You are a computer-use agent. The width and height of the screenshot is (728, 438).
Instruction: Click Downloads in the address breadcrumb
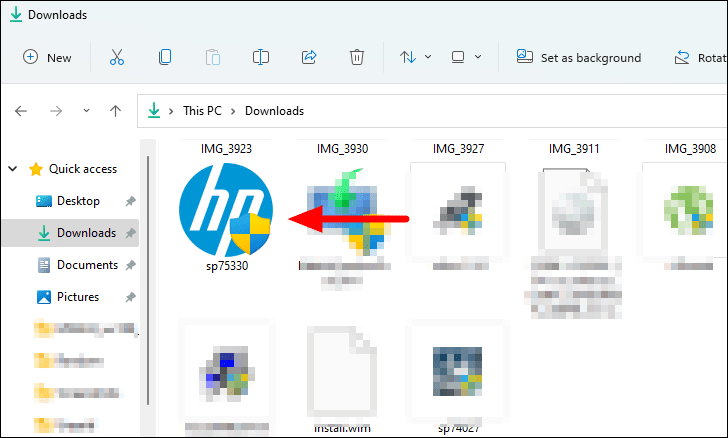(x=274, y=111)
